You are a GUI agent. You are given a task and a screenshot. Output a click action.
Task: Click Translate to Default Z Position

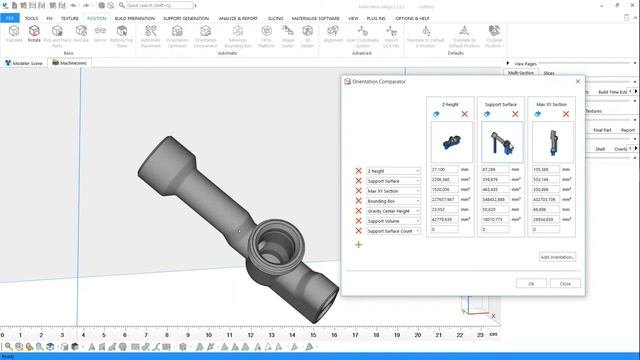click(425, 36)
